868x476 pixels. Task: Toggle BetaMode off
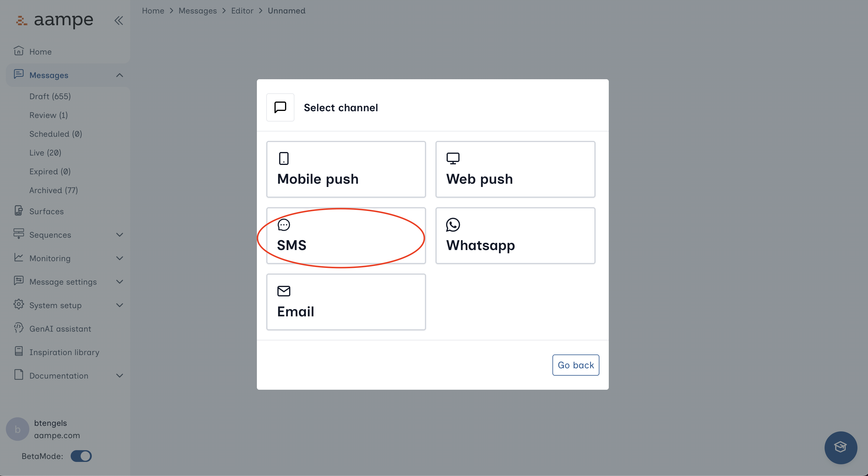tap(81, 456)
